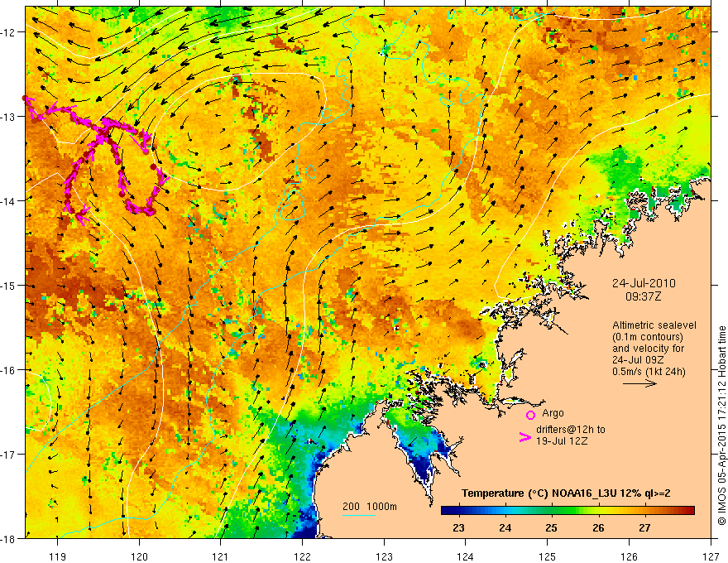The height and width of the screenshot is (563, 728).
Task: Click the latitude axis label -15
Action: tap(8, 285)
